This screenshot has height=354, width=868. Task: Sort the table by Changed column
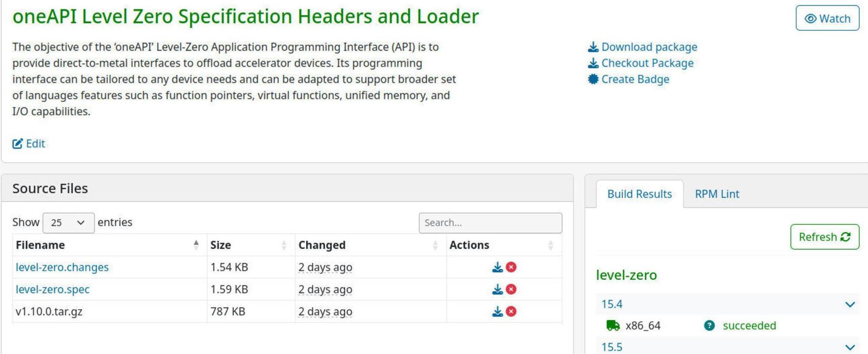(371, 245)
